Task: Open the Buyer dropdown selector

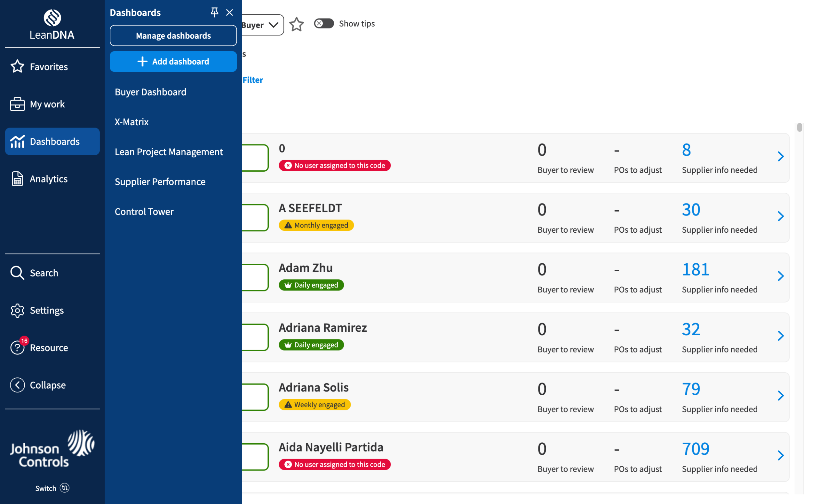Action: [262, 25]
